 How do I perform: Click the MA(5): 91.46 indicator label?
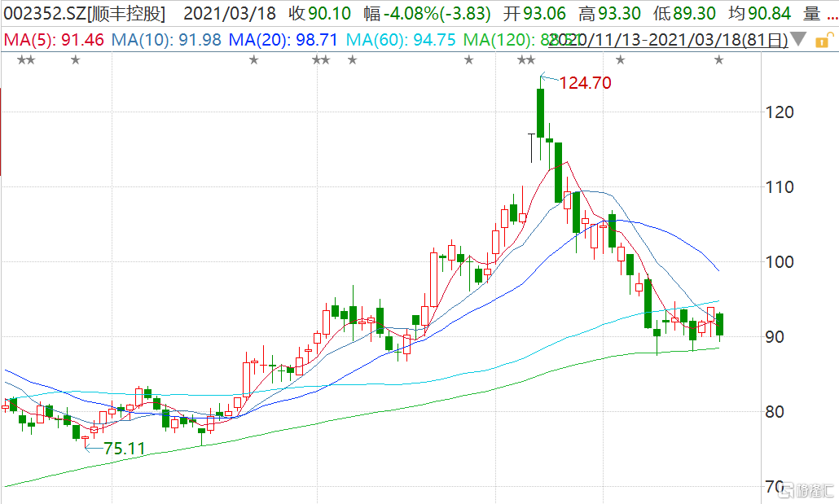(54, 40)
